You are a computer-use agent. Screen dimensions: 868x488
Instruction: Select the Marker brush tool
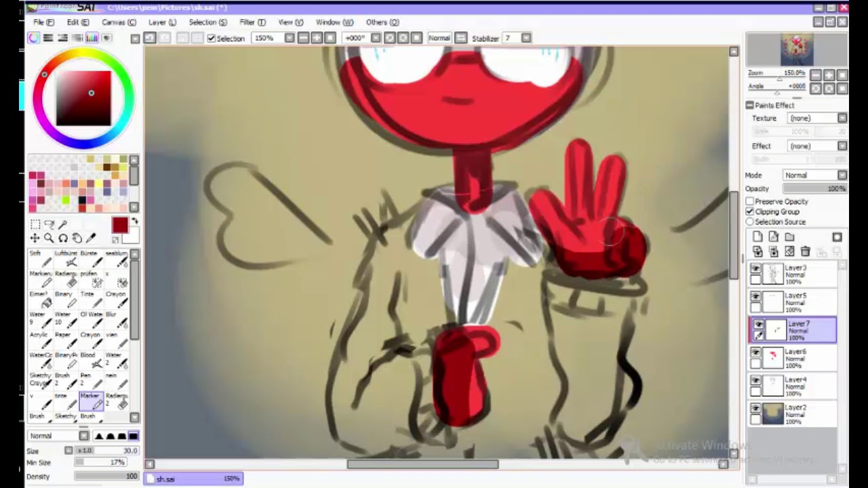(x=92, y=401)
